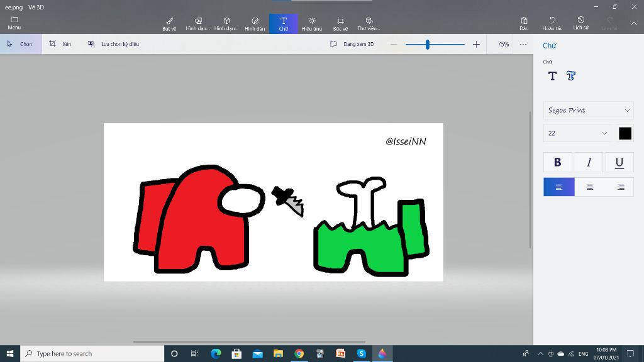This screenshot has height=362, width=644.
Task: Show hidden tray icons chevron
Action: [540, 353]
